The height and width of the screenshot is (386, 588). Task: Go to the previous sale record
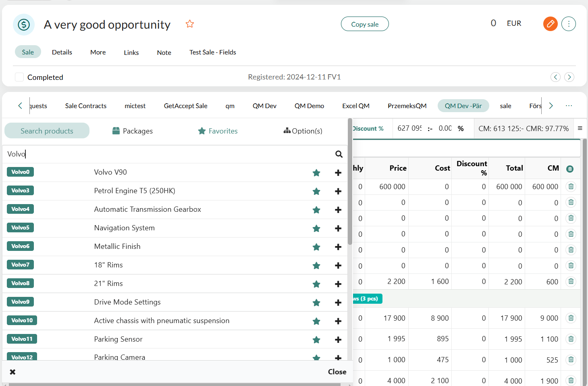(555, 77)
